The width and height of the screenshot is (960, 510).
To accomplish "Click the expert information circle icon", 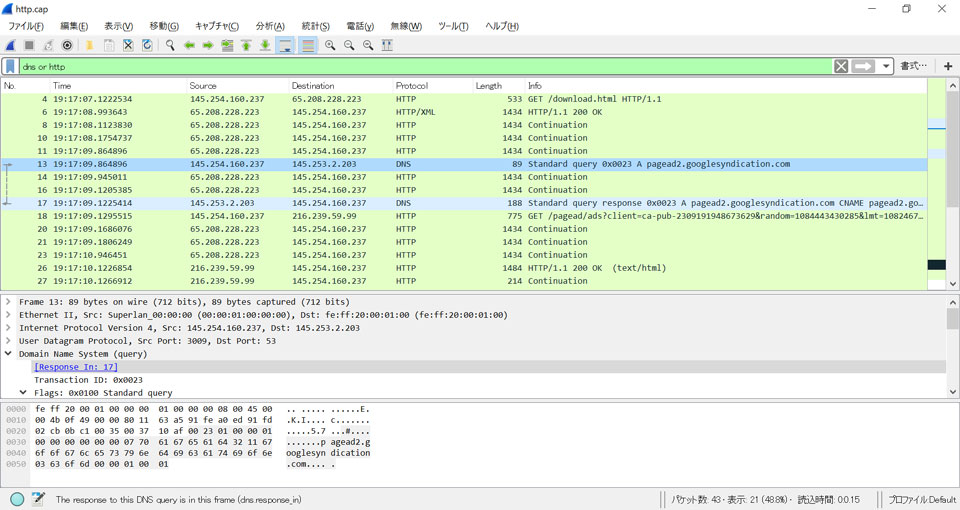I will 17,499.
